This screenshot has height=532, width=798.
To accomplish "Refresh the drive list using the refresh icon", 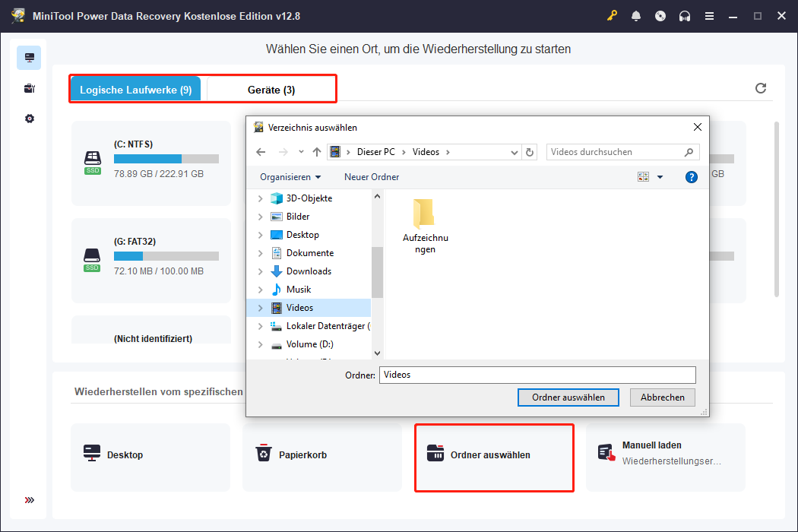I will click(x=761, y=88).
